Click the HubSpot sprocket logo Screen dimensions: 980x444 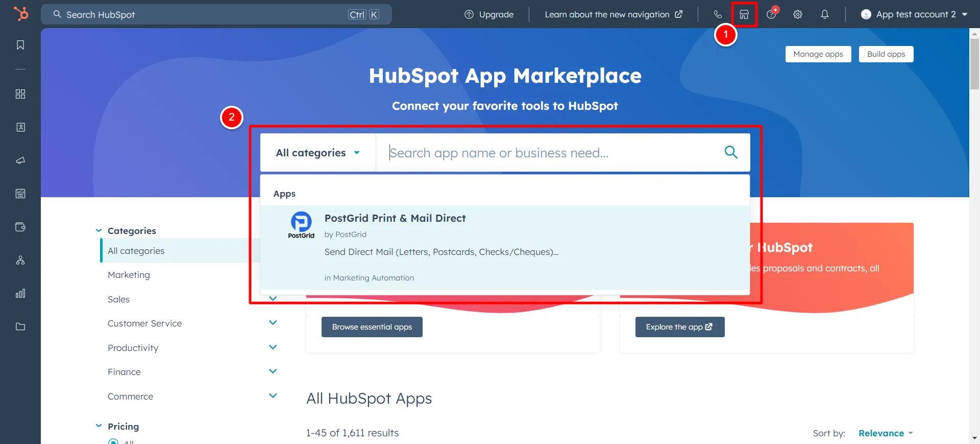tap(21, 14)
